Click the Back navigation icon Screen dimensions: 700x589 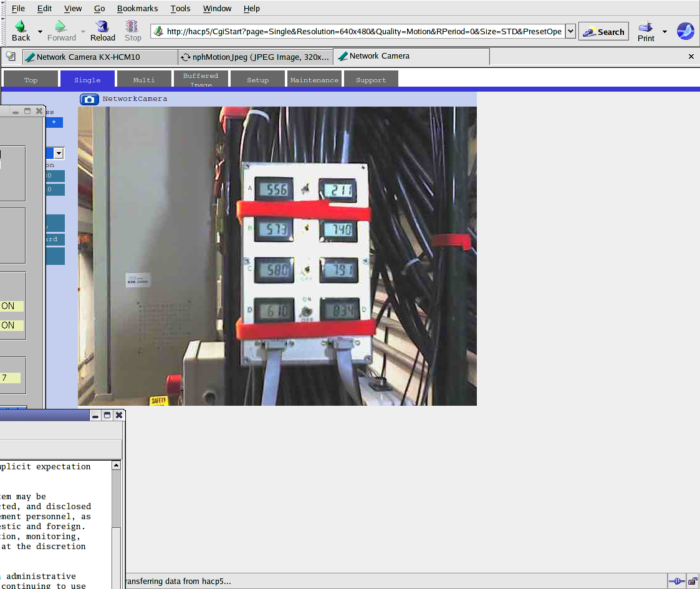point(21,31)
